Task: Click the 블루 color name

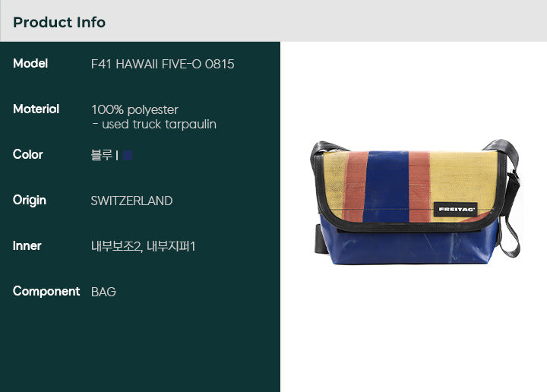Action: (x=102, y=155)
